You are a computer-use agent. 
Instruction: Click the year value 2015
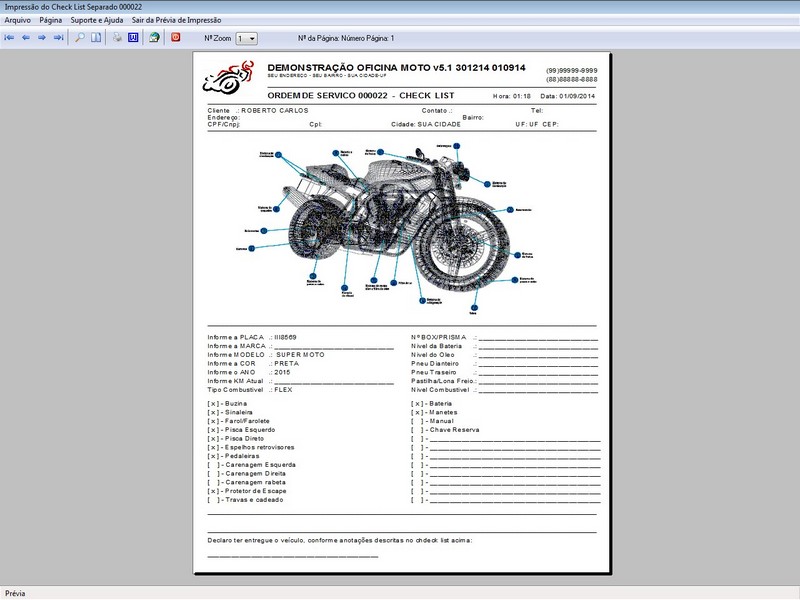tap(282, 372)
